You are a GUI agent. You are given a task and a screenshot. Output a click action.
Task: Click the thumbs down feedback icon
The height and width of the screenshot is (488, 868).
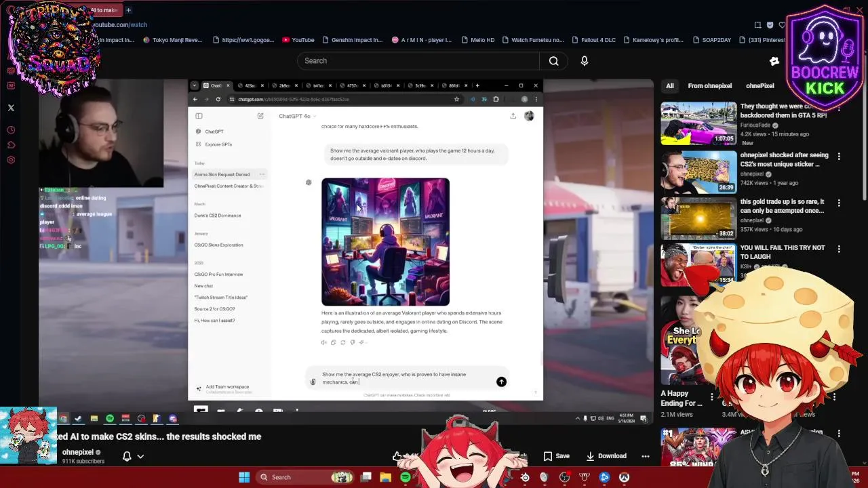pyautogui.click(x=352, y=342)
